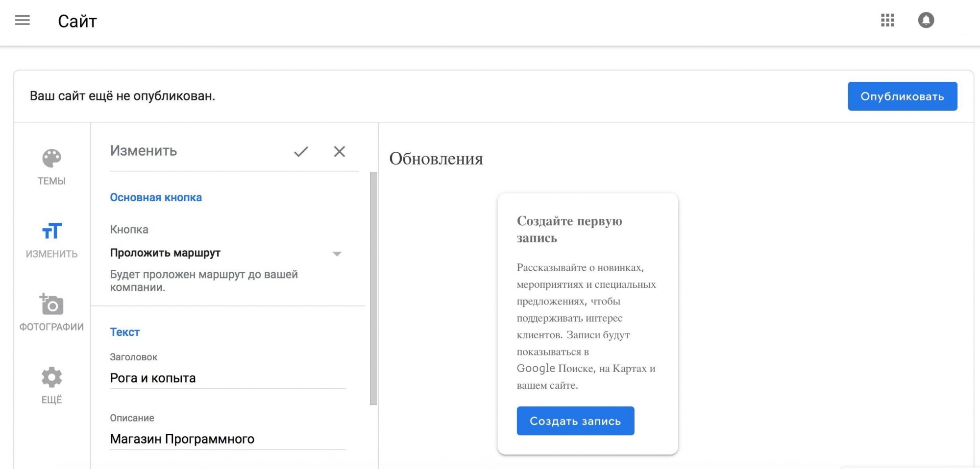Select the Edit text icon
The height and width of the screenshot is (469, 980).
[x=52, y=231]
